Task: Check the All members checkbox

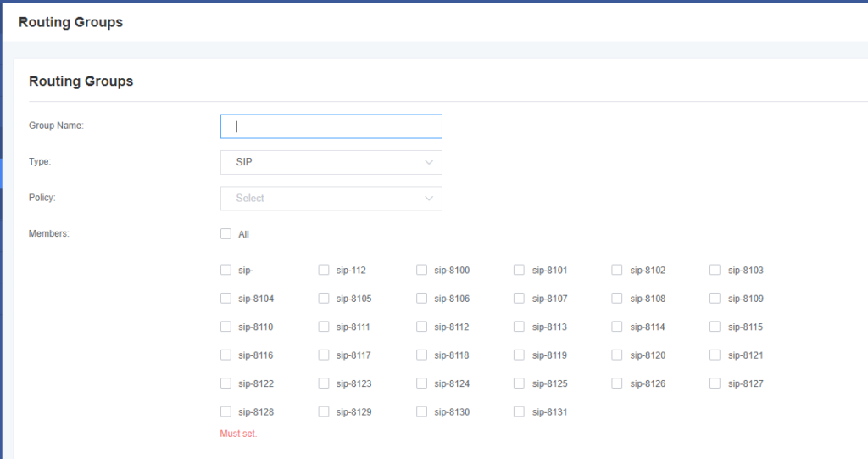Action: (225, 234)
